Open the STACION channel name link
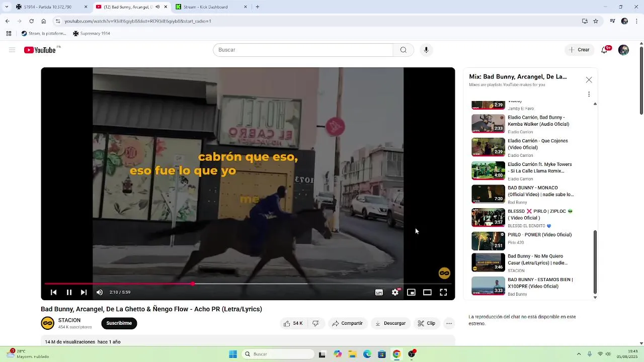This screenshot has height=362, width=644. 69,320
